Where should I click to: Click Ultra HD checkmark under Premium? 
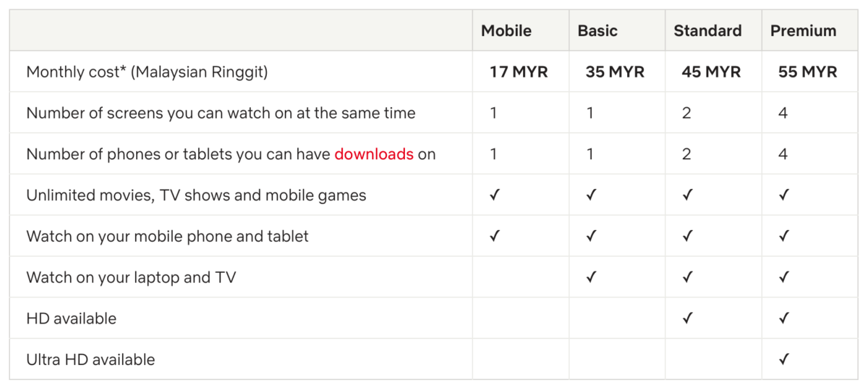(x=783, y=359)
